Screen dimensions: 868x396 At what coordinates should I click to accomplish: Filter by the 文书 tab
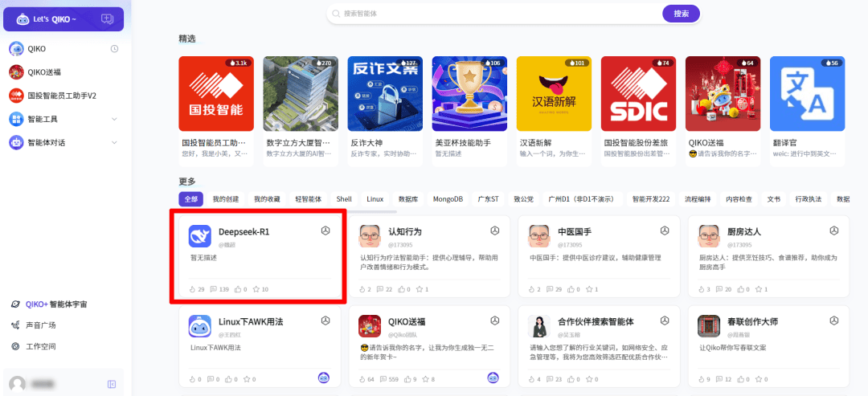click(x=773, y=199)
